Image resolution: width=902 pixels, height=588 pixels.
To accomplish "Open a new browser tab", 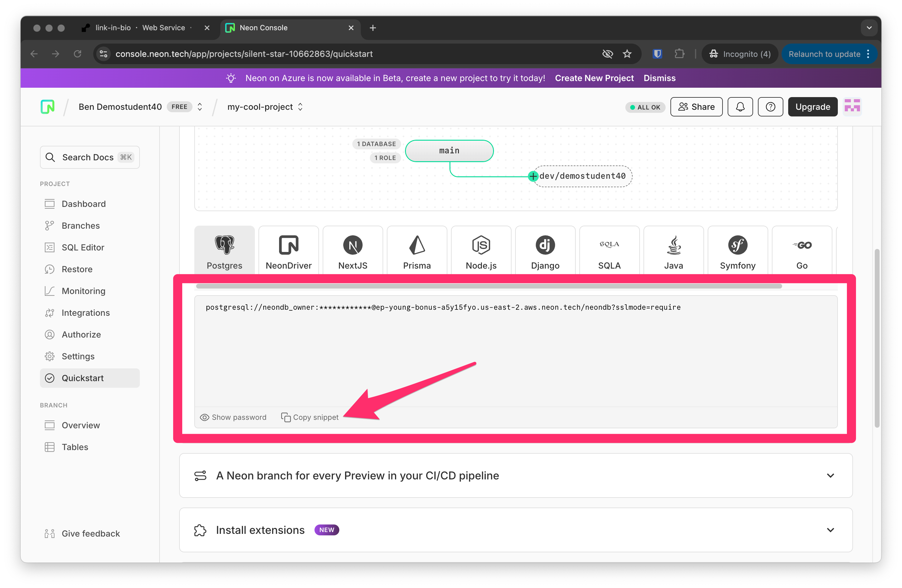I will click(x=373, y=28).
